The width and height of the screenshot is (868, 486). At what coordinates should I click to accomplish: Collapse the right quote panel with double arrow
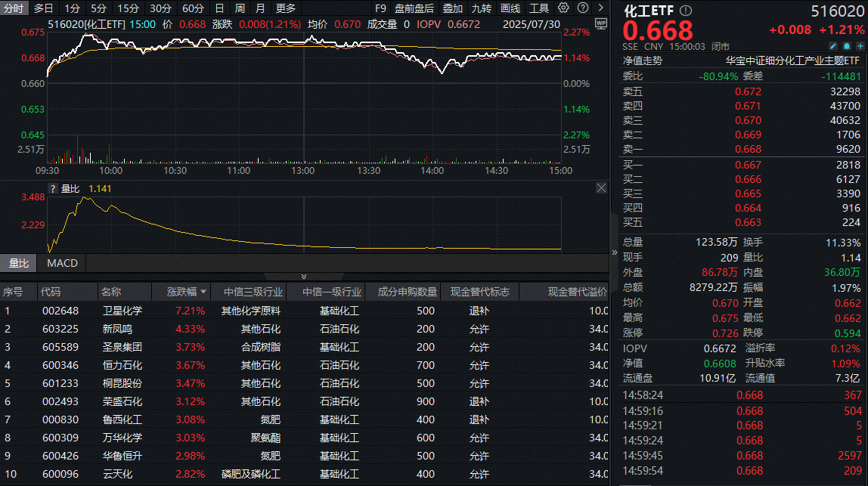tap(615, 252)
